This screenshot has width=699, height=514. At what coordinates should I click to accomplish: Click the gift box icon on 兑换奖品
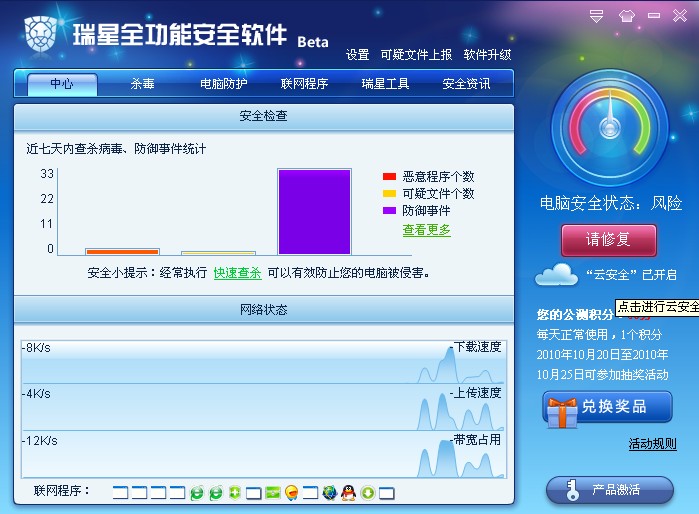coord(562,412)
